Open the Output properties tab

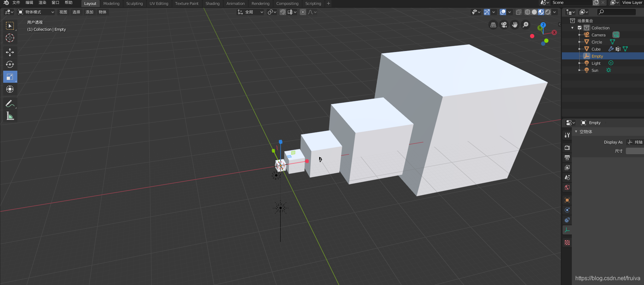(567, 157)
